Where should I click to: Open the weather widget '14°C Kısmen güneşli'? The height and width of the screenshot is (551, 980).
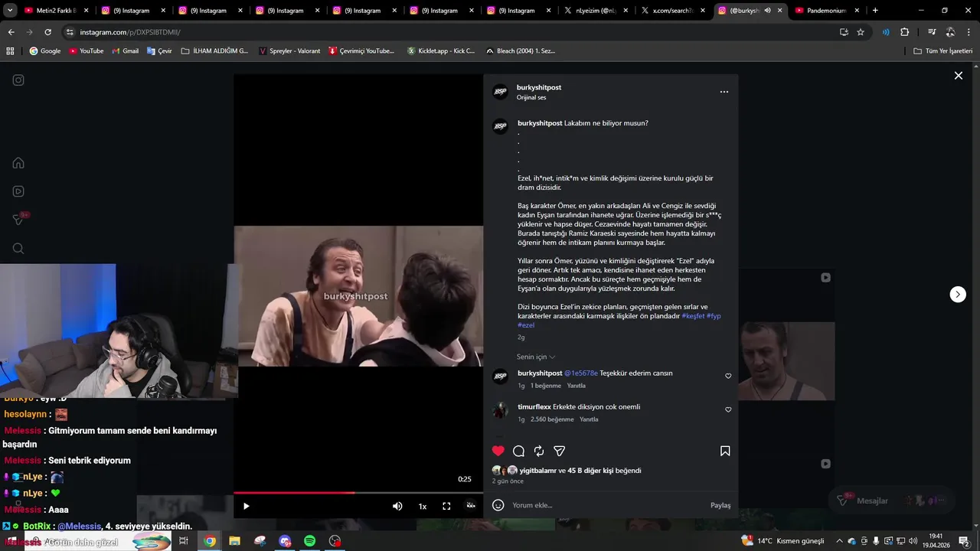pos(783,541)
